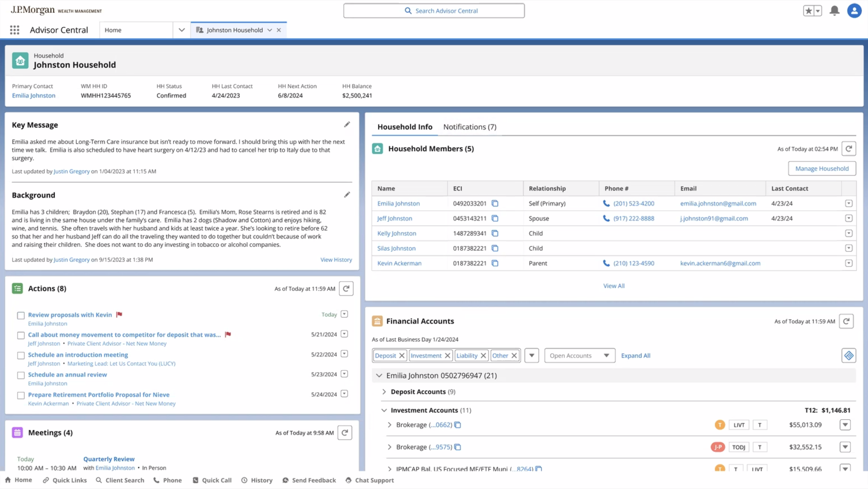Copy Jeff Johnston's ECI number
868x489 pixels.
point(495,218)
